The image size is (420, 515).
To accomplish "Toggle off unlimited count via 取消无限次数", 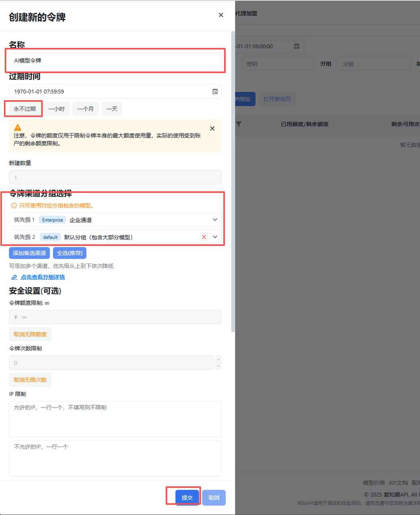I will [30, 380].
